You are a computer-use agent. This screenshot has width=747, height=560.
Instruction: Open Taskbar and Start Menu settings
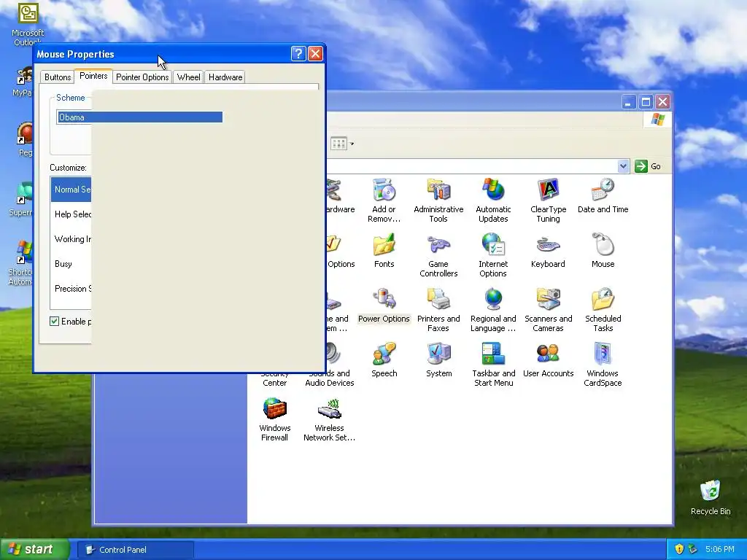click(493, 365)
